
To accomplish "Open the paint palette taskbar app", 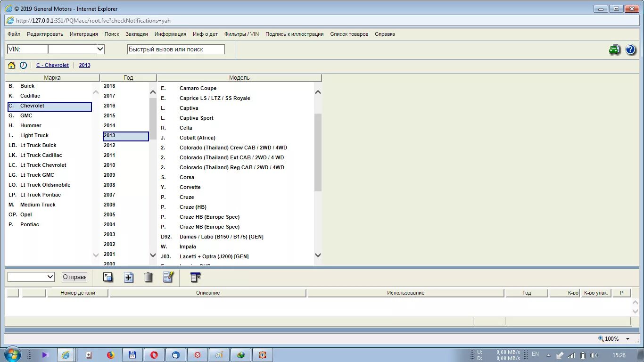I will pyautogui.click(x=219, y=355).
